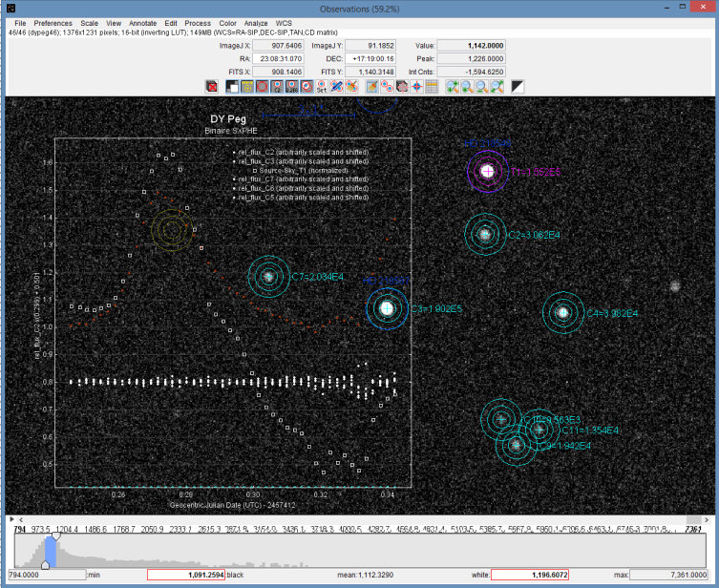Click the stack scrollbar thumb
Viewport: 719px width, 588px height.
tap(694, 519)
